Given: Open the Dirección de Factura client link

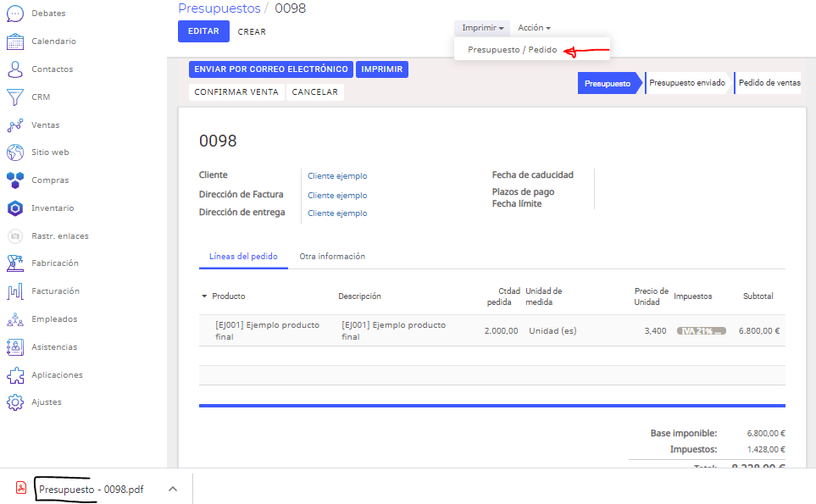Looking at the screenshot, I should coord(337,195).
